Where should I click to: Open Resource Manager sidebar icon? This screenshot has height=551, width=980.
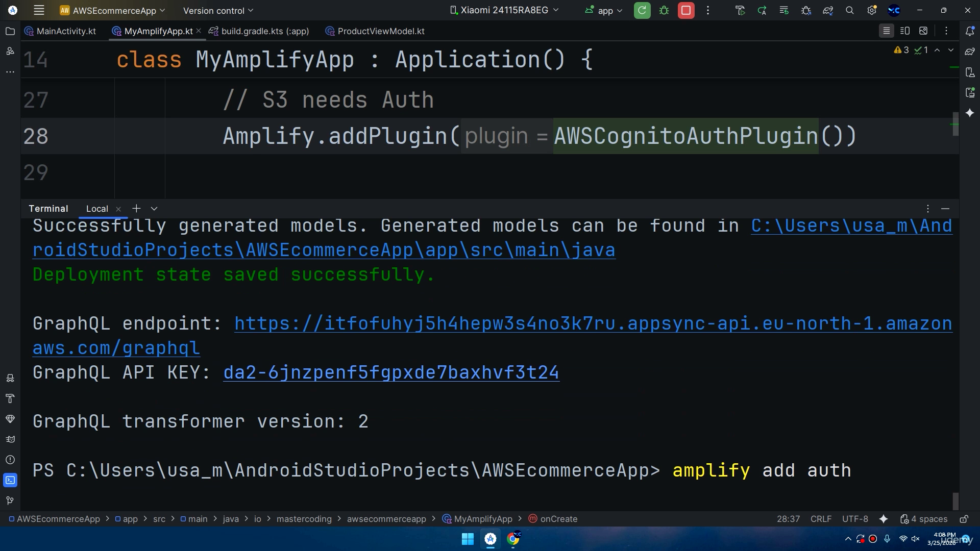point(10,52)
